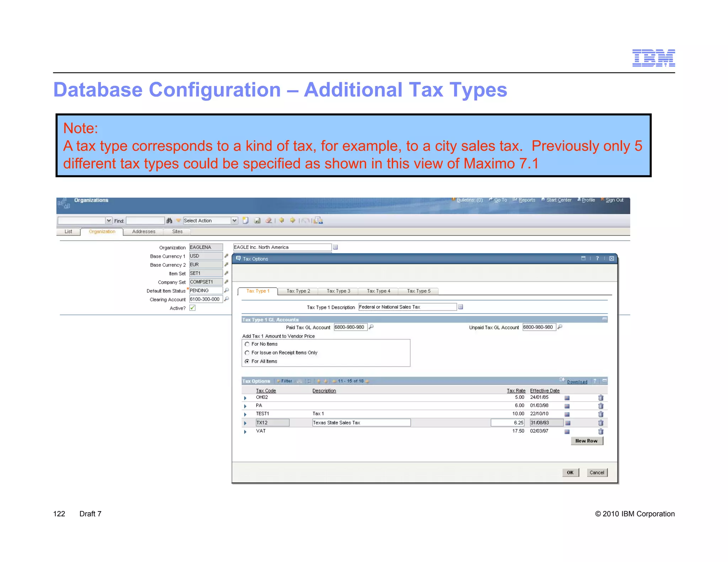Click the Find input field

(x=145, y=221)
